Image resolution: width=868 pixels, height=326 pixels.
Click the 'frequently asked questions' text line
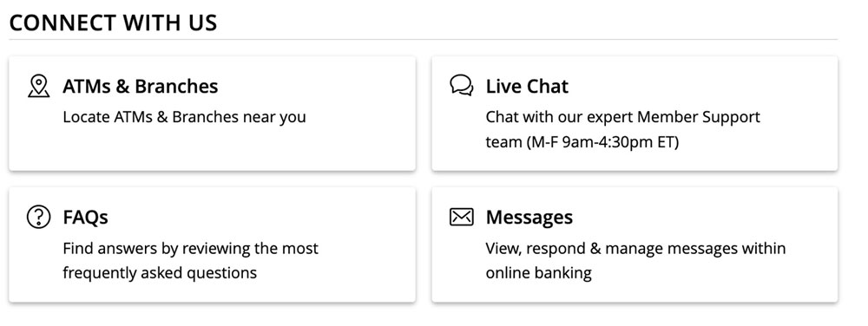(x=160, y=273)
